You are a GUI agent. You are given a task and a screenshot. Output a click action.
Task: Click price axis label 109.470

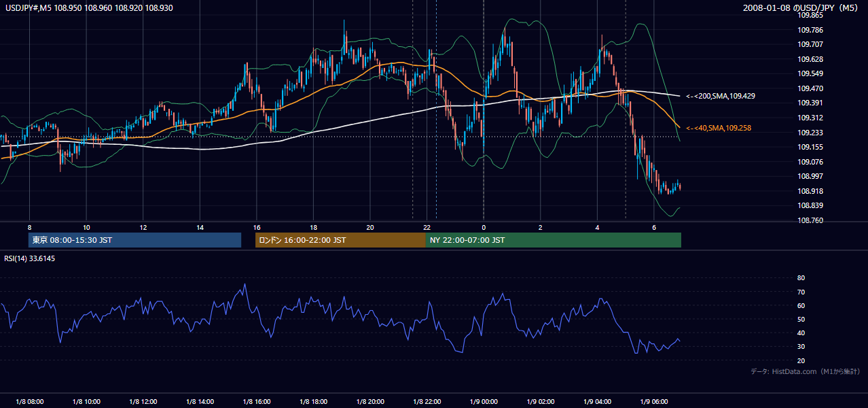pos(810,88)
